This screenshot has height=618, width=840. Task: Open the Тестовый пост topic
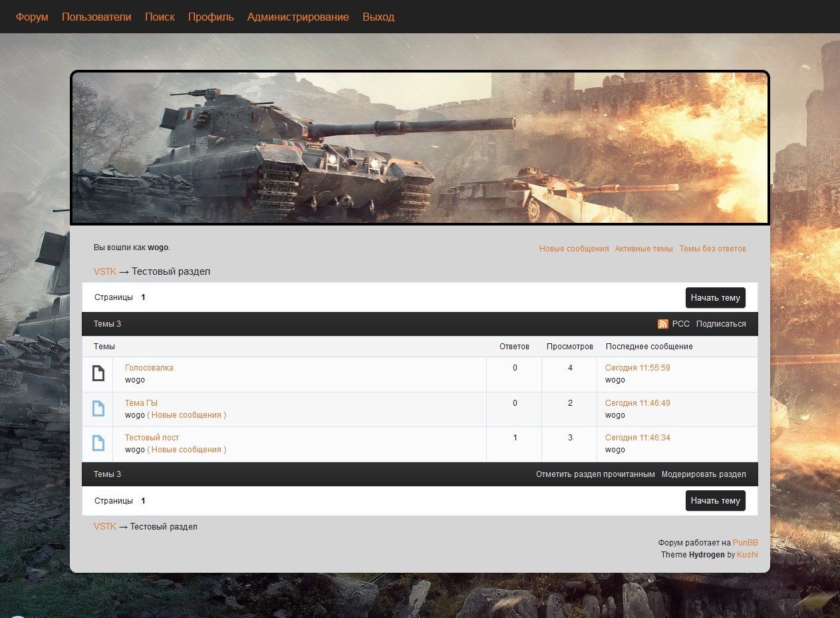pos(152,438)
